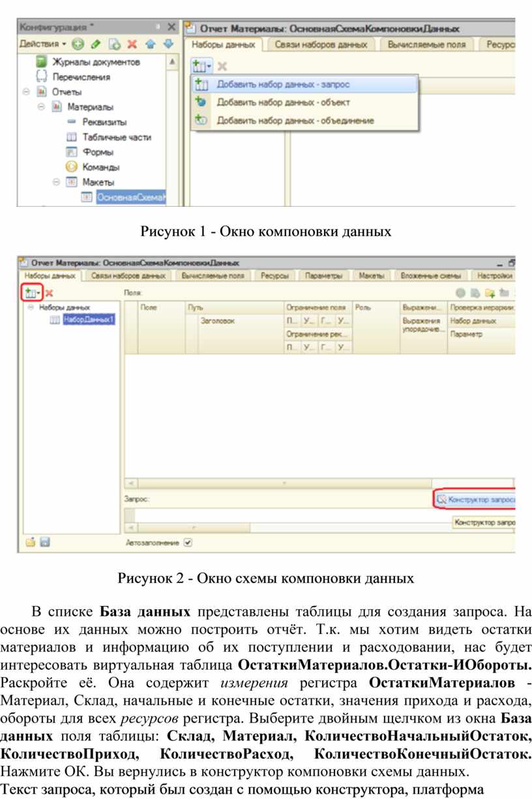Switch to the Параметры tab
This screenshot has width=532, height=799.
(324, 276)
